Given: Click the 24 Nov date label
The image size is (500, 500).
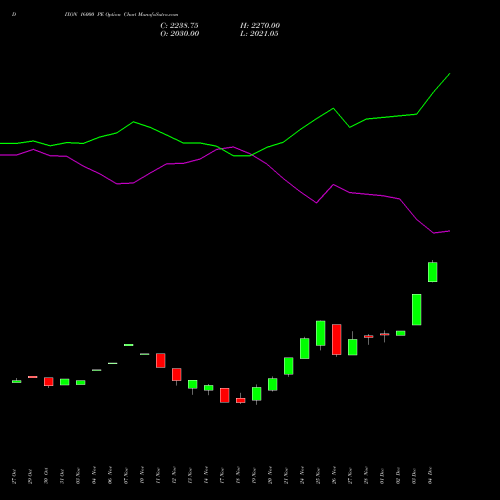Looking at the screenshot, I should coord(302,475).
